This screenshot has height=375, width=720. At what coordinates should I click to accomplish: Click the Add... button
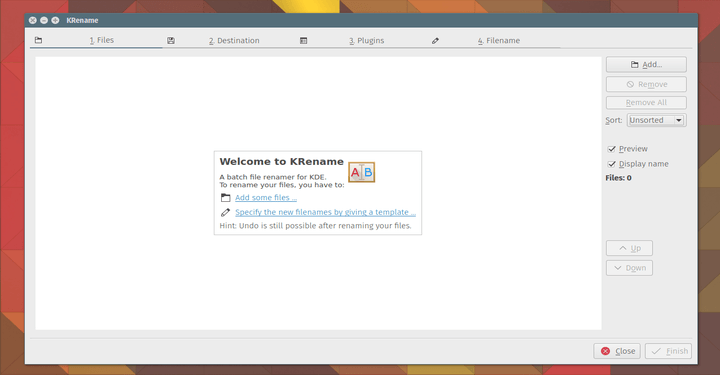click(x=646, y=65)
